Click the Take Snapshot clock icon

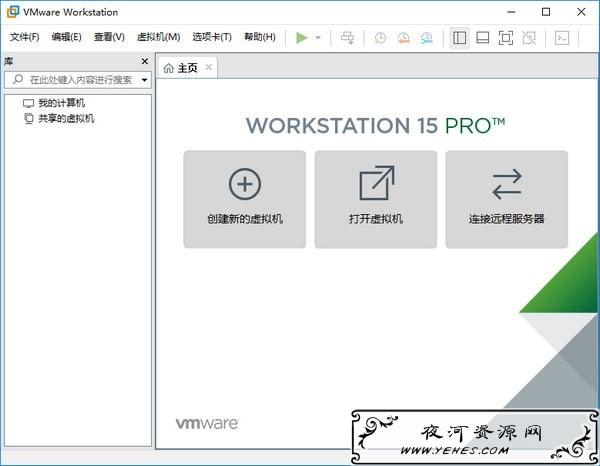click(380, 38)
